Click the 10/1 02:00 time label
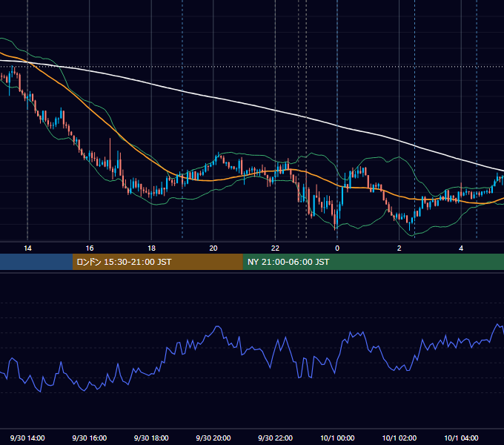504x445 pixels. [x=399, y=438]
